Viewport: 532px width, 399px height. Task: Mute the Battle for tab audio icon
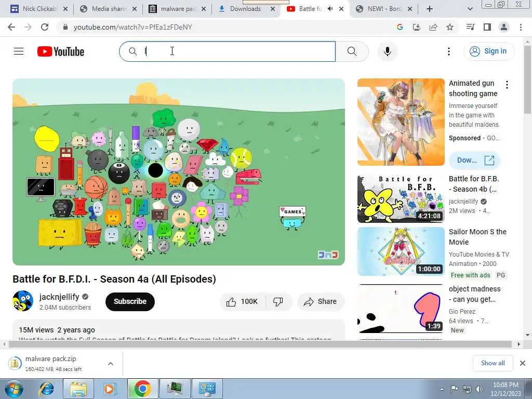click(330, 9)
